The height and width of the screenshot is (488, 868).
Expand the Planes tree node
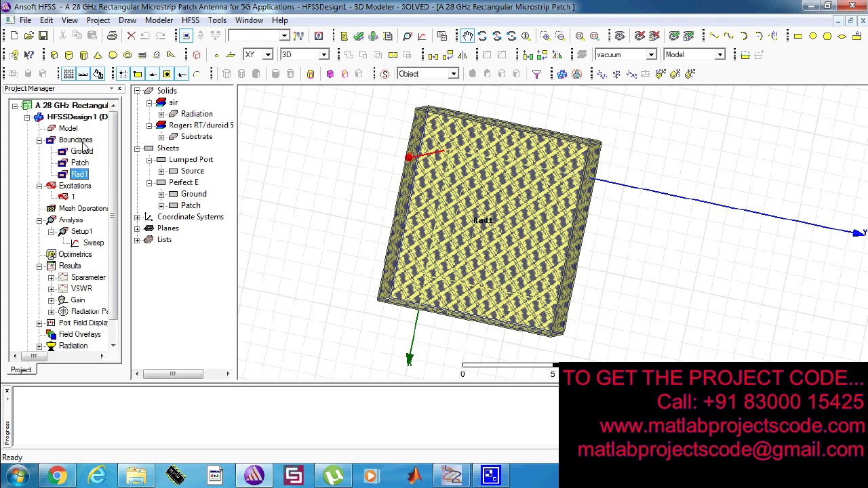[x=137, y=228]
